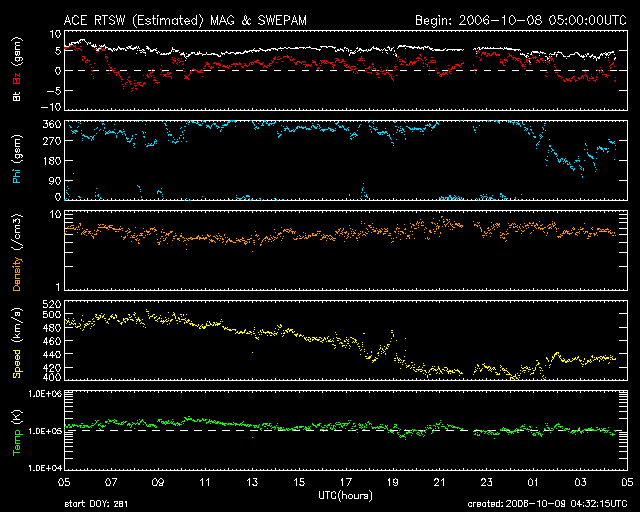
Task: Select the "180" tick on the Phi axis
Action: click(x=52, y=161)
